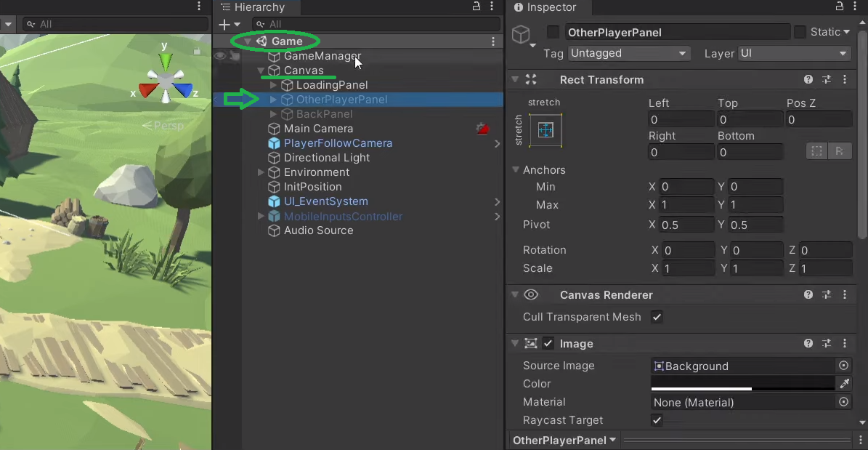Collapse the Image component foldout
Screen dimensions: 868x450
[514, 344]
